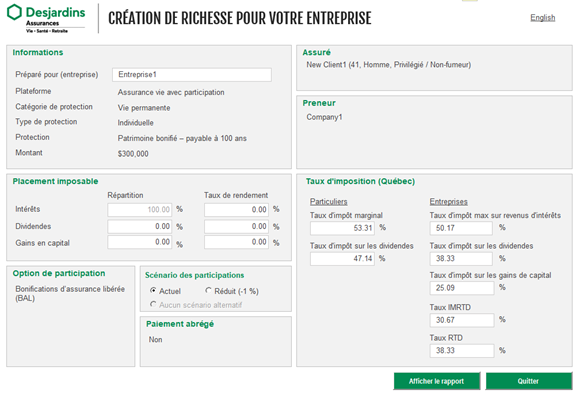The height and width of the screenshot is (394, 576).
Task: Click the Non value under Paiement abrégé
Action: click(155, 340)
